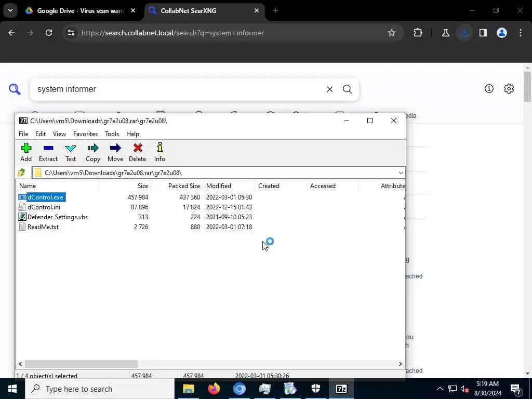Open Chrome side panel icon
This screenshot has width=532, height=399.
[483, 33]
